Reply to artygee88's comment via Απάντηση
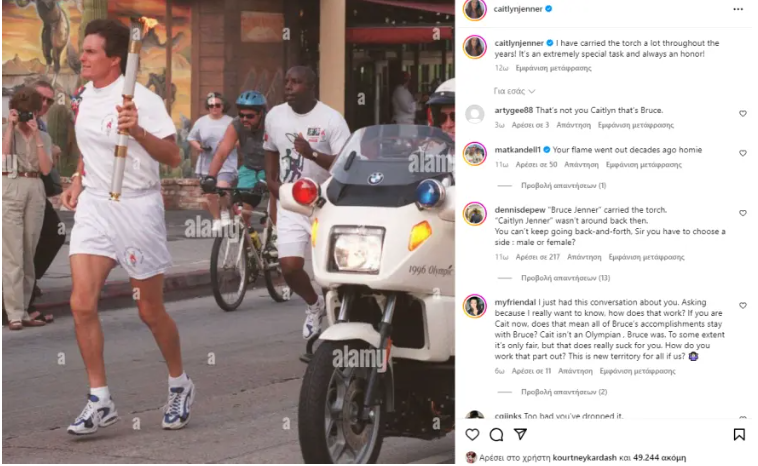758x466 pixels. [573, 125]
